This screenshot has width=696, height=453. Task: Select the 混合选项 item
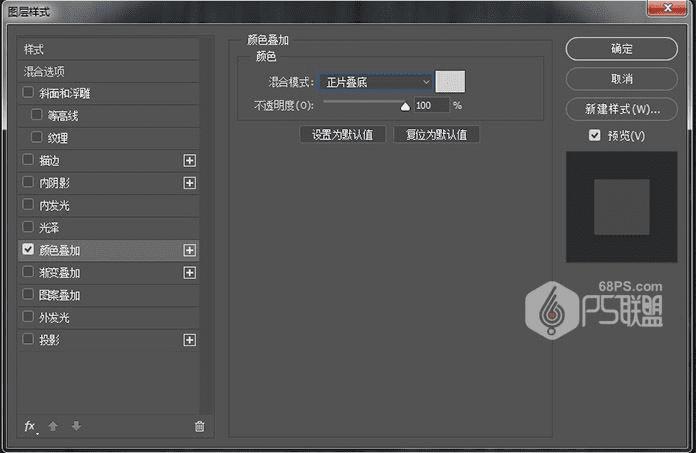(108, 71)
